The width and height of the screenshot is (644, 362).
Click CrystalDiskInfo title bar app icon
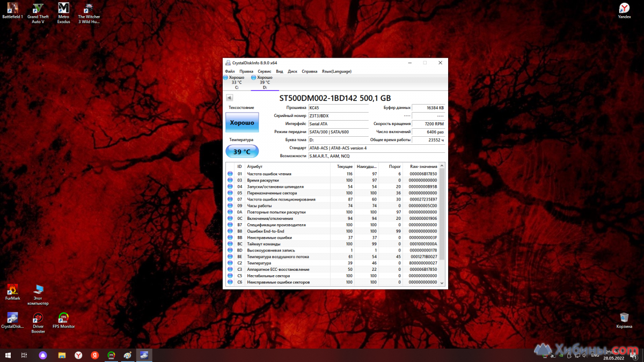[228, 63]
